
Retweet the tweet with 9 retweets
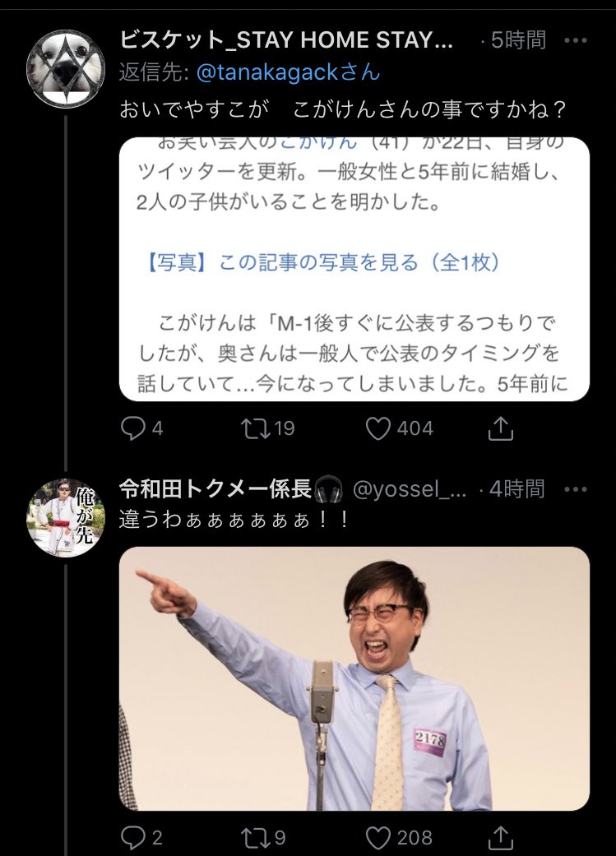click(256, 837)
